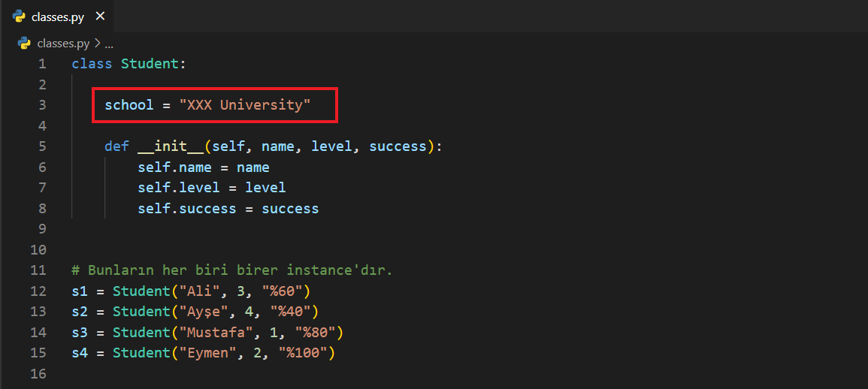The width and height of the screenshot is (868, 389).
Task: Click line number 1 in the gutter
Action: [x=42, y=64]
